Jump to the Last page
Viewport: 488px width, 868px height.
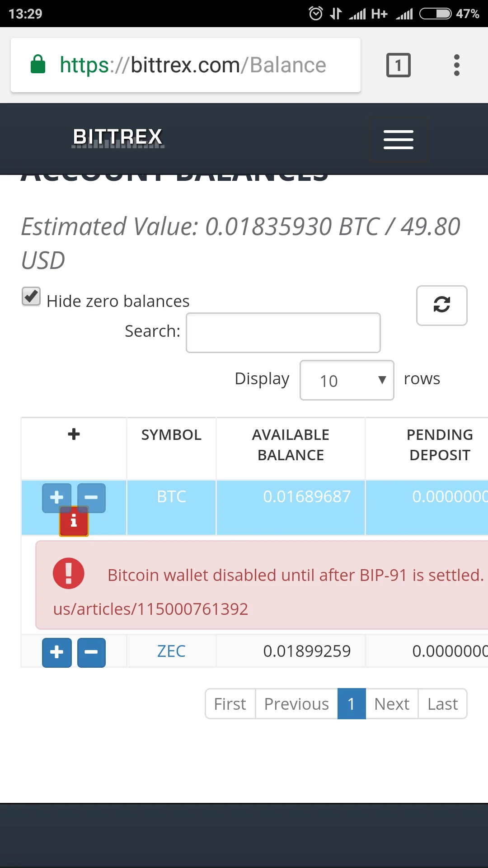pyautogui.click(x=442, y=704)
